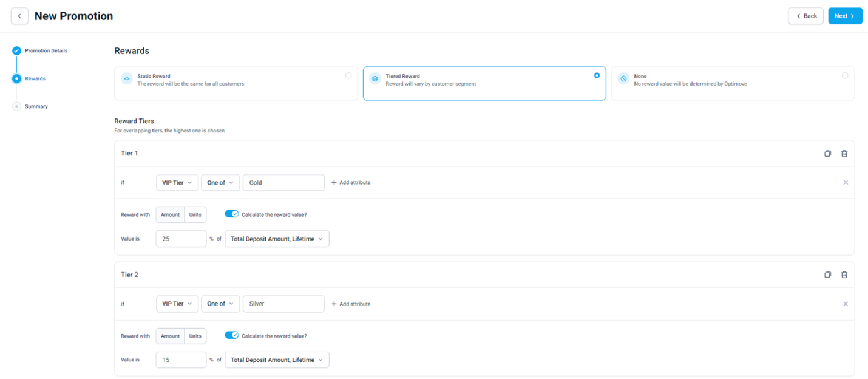Select the Static Reward radio button
The image size is (868, 379).
348,75
